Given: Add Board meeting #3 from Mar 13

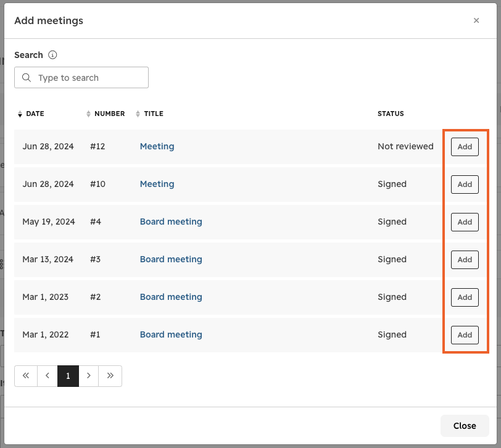Looking at the screenshot, I should (465, 260).
